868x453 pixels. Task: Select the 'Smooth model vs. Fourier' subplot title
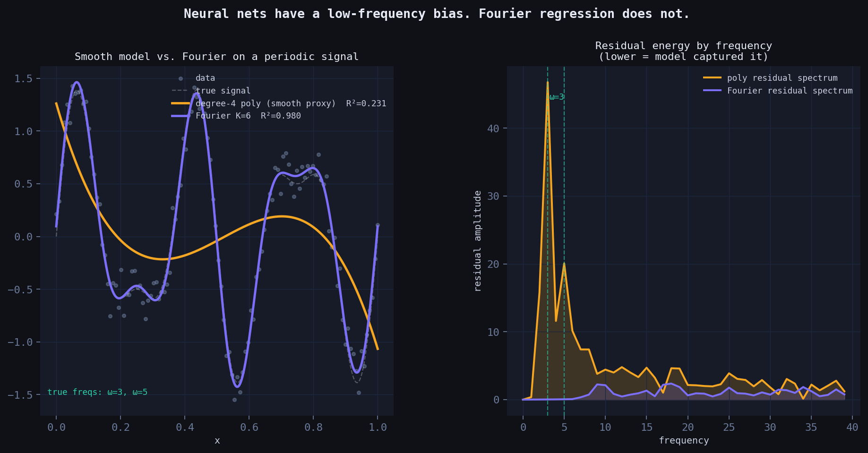[x=216, y=57]
